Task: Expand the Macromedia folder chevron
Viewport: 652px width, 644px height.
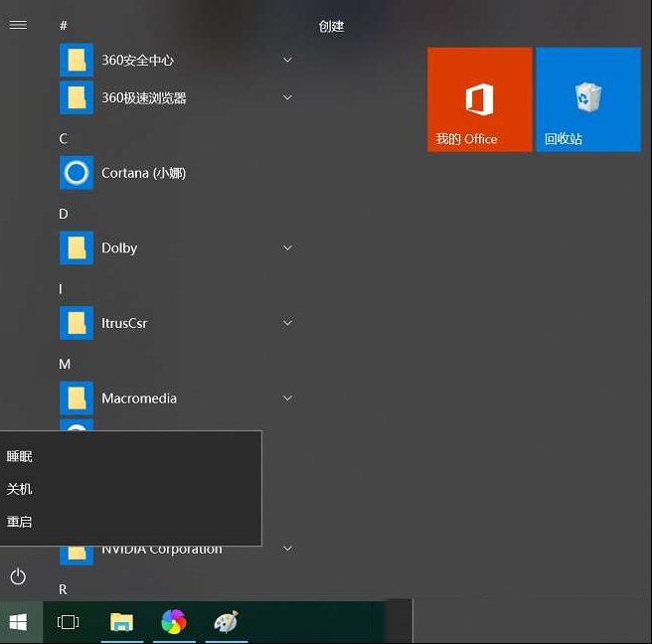Action: 287,398
